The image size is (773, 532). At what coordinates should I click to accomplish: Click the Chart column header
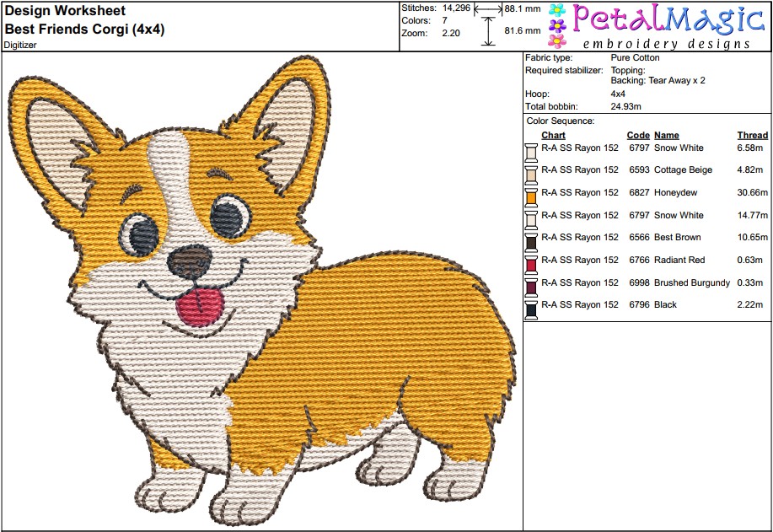coord(553,135)
